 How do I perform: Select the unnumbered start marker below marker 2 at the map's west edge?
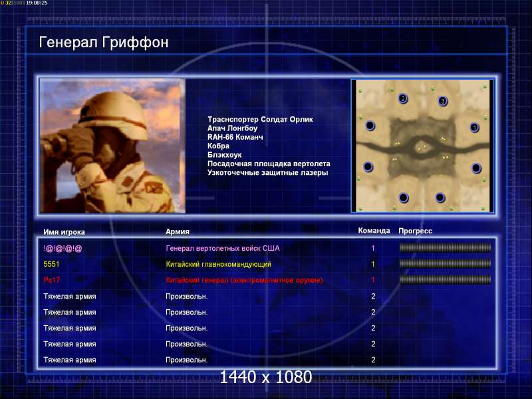coord(370,126)
